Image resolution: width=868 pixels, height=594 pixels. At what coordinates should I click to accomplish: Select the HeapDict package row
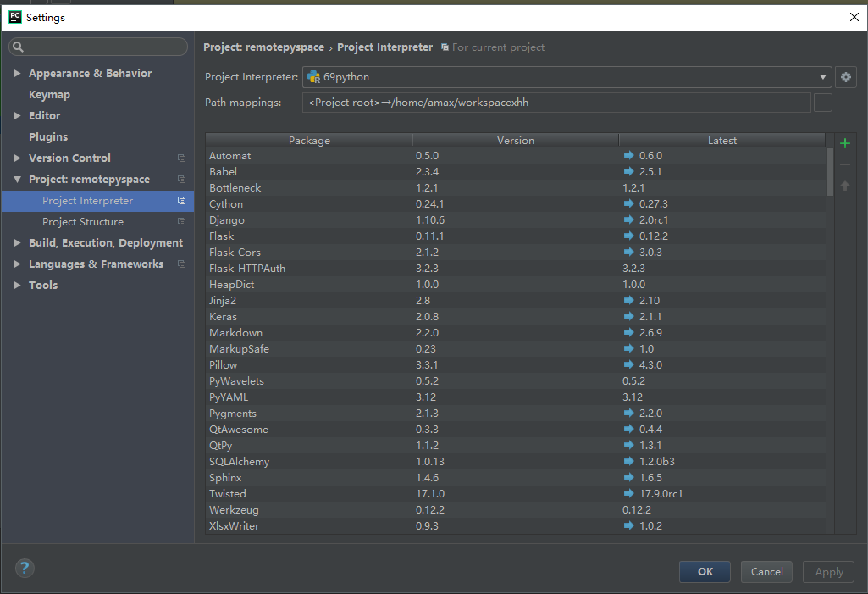516,284
